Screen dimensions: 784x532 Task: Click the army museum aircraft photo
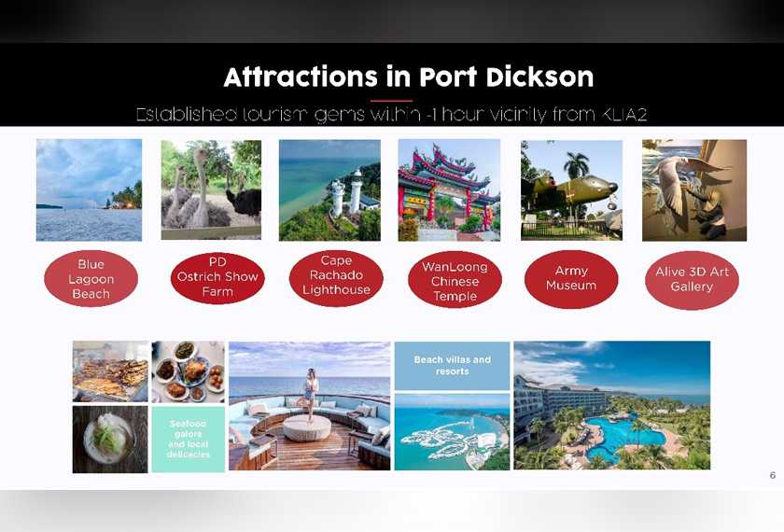[x=571, y=190]
